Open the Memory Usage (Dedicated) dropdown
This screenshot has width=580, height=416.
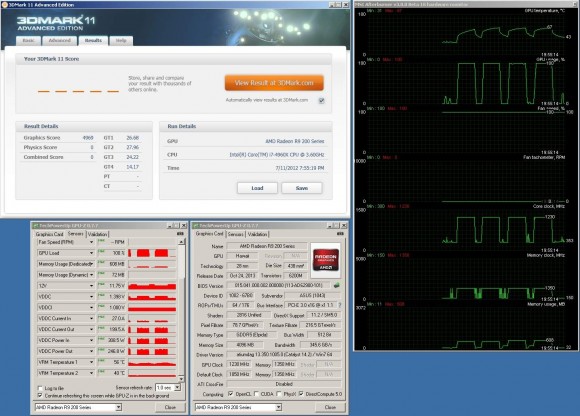click(91, 264)
